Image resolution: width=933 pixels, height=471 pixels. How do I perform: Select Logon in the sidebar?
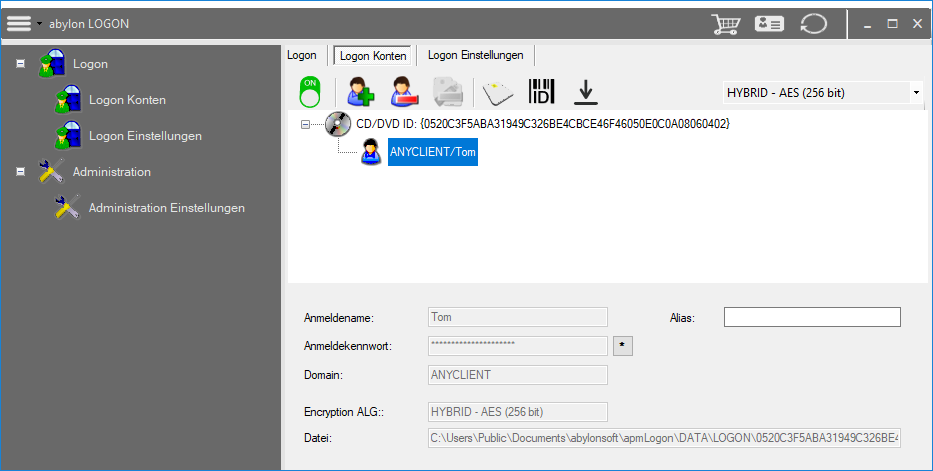(90, 64)
